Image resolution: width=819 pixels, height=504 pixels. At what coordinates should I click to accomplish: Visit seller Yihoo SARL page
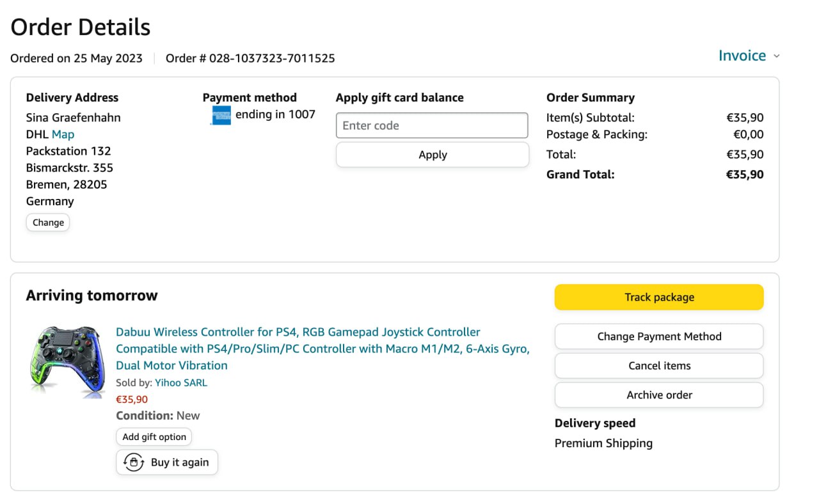coord(181,382)
